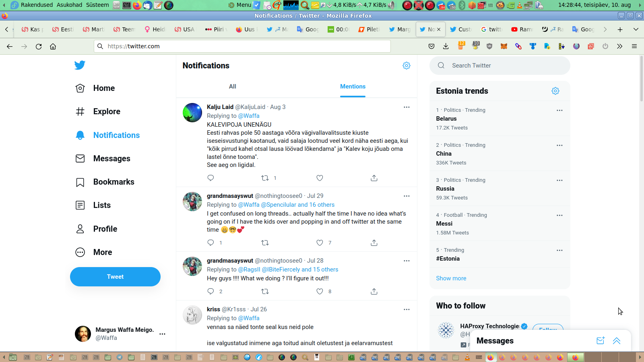Open more options for Messi trend
This screenshot has height=362, width=644.
pos(559,215)
